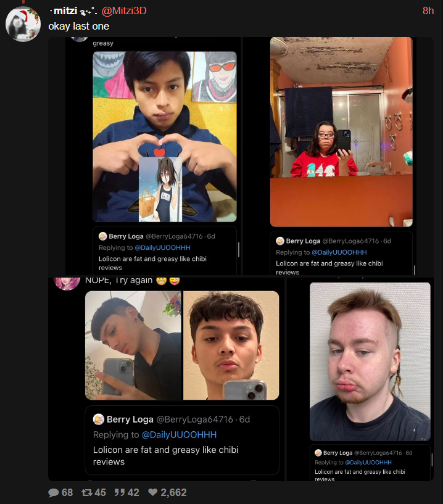Click Berry Loga avatar in bottom-left quoted tweet
Image resolution: width=443 pixels, height=504 pixels.
(99, 419)
